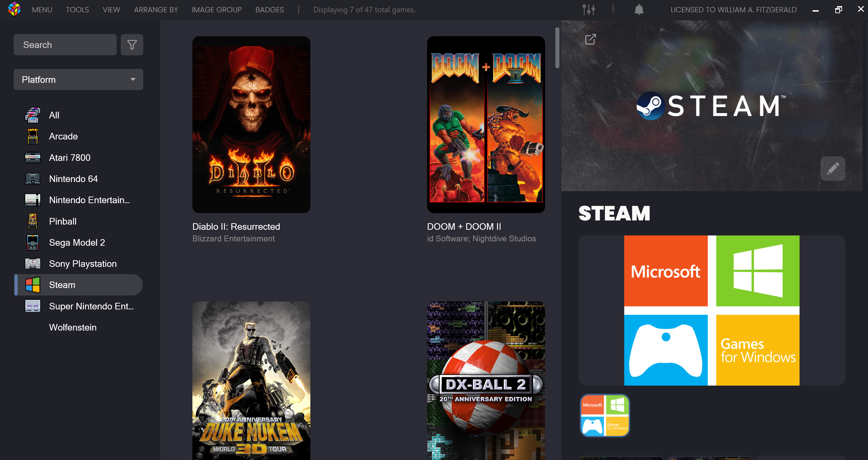The width and height of the screenshot is (868, 460).
Task: Open the TOOLS menu
Action: (x=77, y=10)
